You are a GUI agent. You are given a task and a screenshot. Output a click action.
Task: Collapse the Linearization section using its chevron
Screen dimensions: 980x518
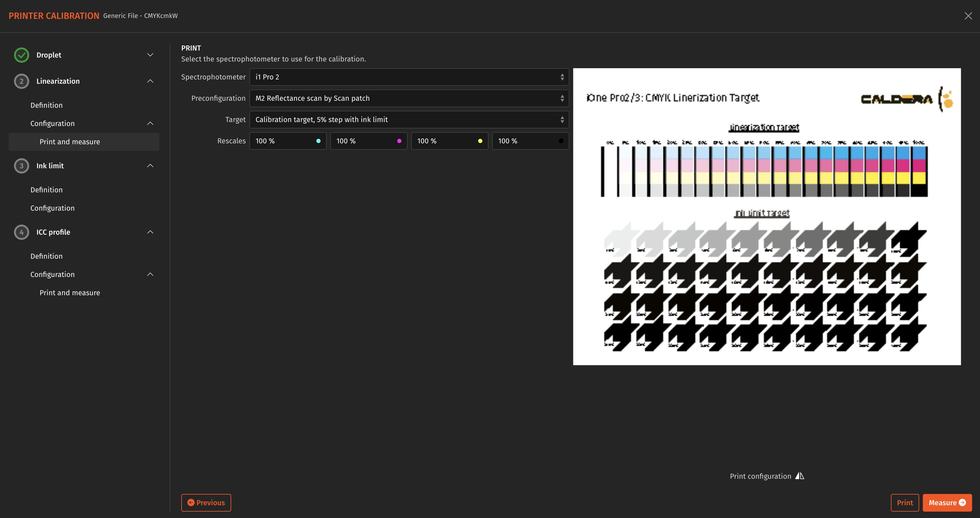pyautogui.click(x=150, y=81)
